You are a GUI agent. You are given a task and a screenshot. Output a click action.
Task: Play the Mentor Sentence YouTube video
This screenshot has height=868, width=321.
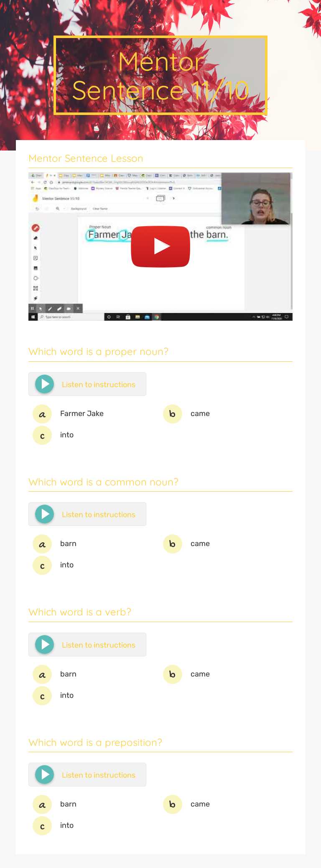(x=160, y=246)
